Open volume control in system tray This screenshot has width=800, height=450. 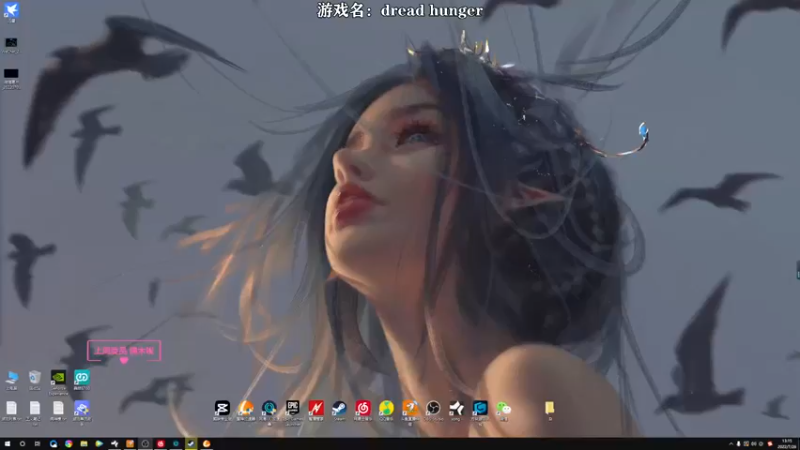(754, 444)
